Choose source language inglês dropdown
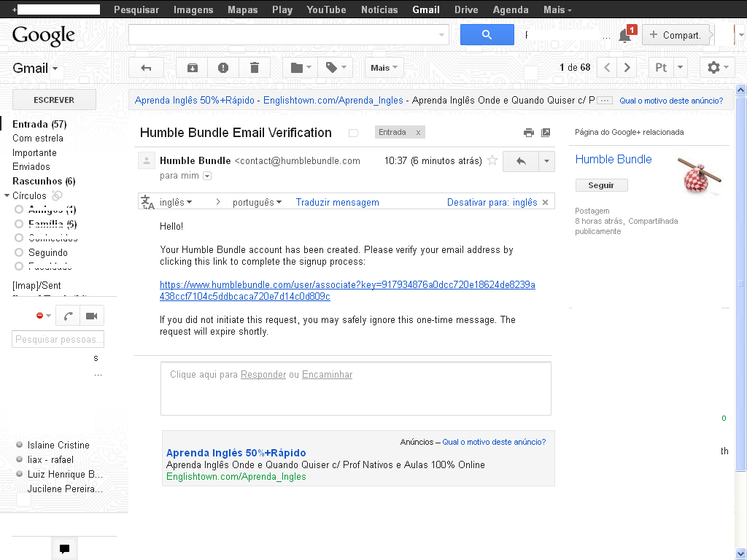747x560 pixels. click(176, 203)
